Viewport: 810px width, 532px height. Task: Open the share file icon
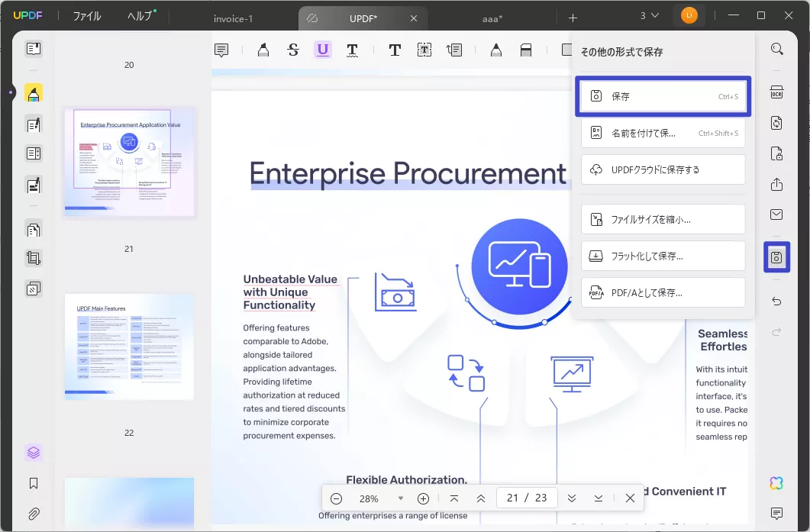(777, 185)
